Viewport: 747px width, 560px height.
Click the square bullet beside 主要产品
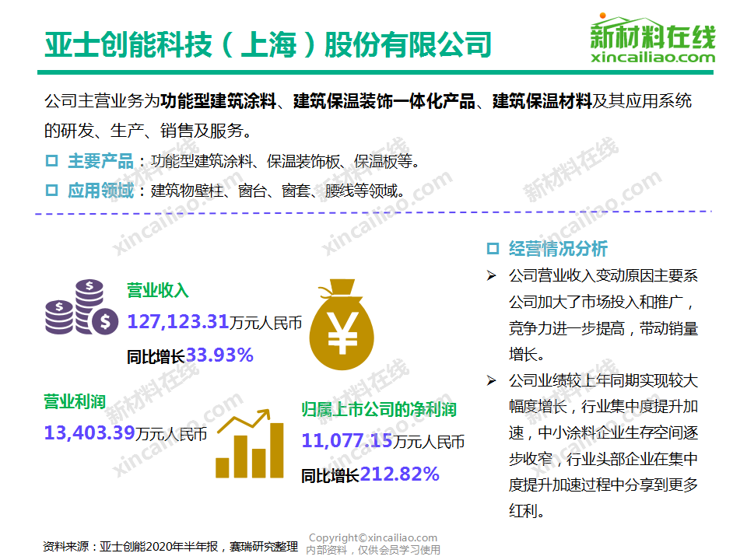[x=51, y=161]
